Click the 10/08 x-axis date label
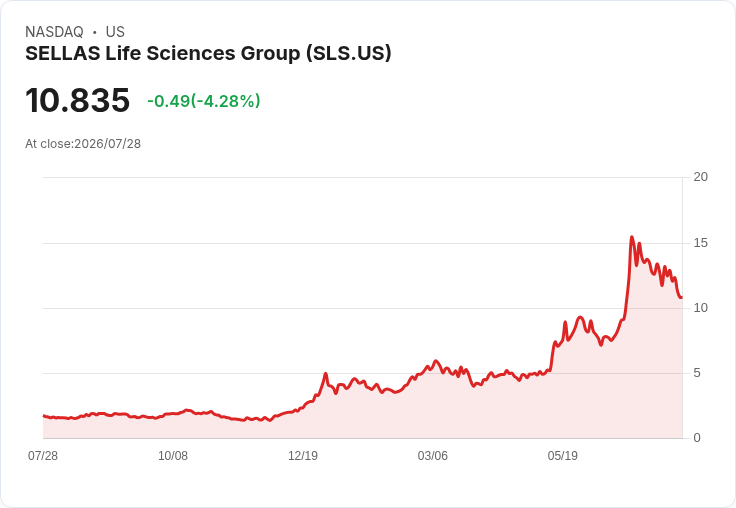The width and height of the screenshot is (736, 508). 173,456
